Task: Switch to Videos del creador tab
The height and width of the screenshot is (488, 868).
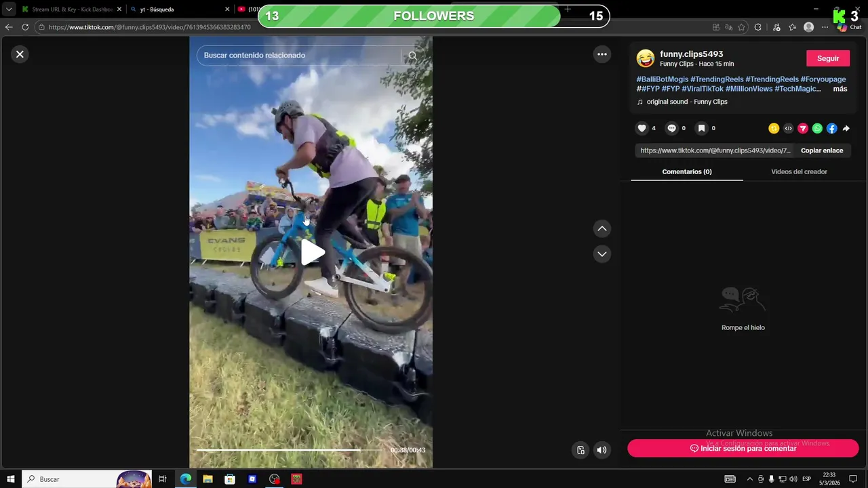Action: tap(799, 171)
